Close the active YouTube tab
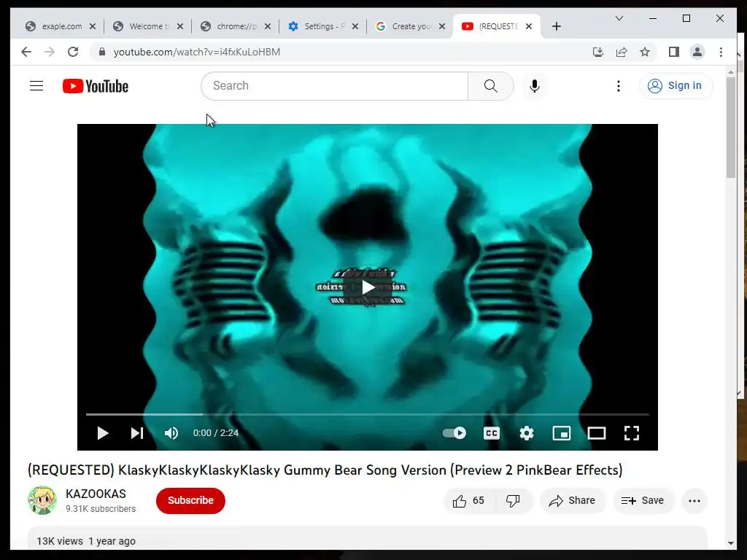This screenshot has width=747, height=560. 529,26
